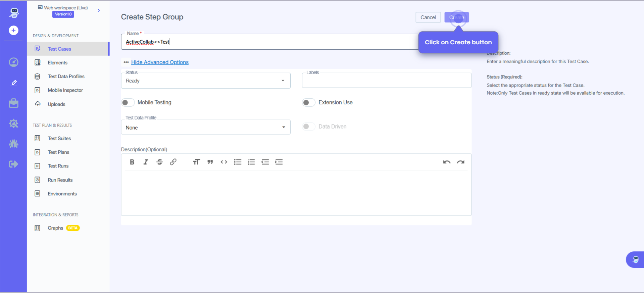Turn on the Extension Use toggle
The width and height of the screenshot is (644, 293).
coord(308,102)
